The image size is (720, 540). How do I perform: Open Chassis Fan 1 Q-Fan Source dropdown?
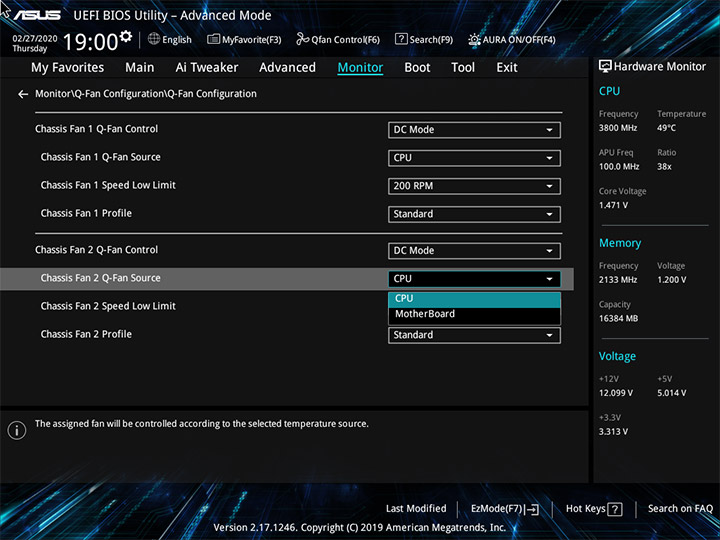point(474,158)
